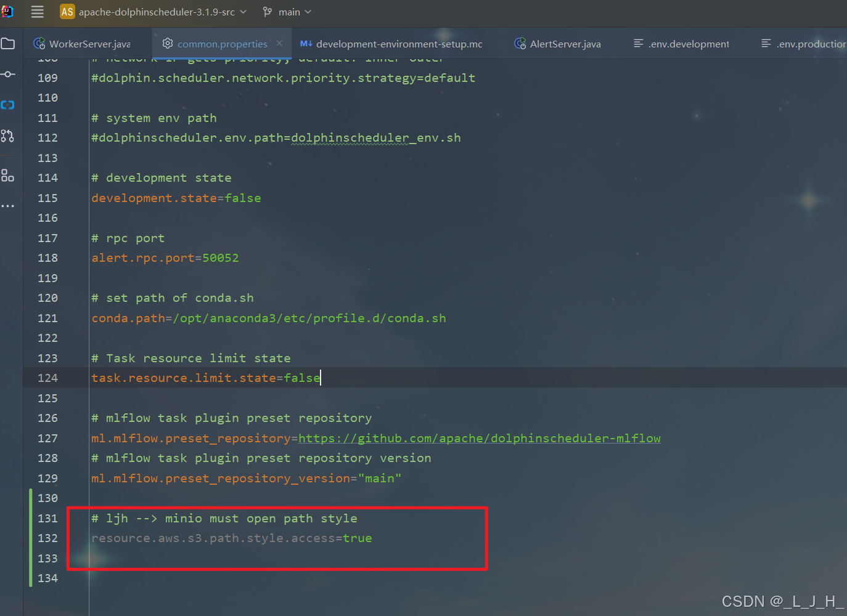The height and width of the screenshot is (616, 847).
Task: Open the Commit tool window
Action: 8,74
